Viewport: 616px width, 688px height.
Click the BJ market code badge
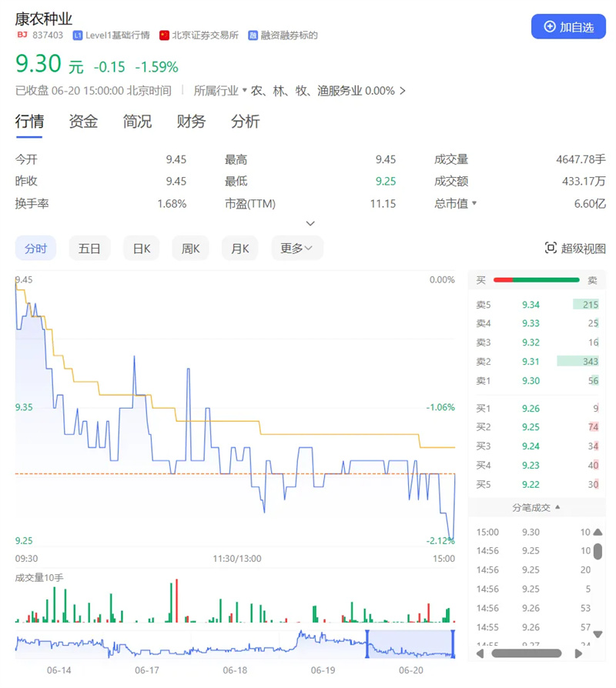22,35
